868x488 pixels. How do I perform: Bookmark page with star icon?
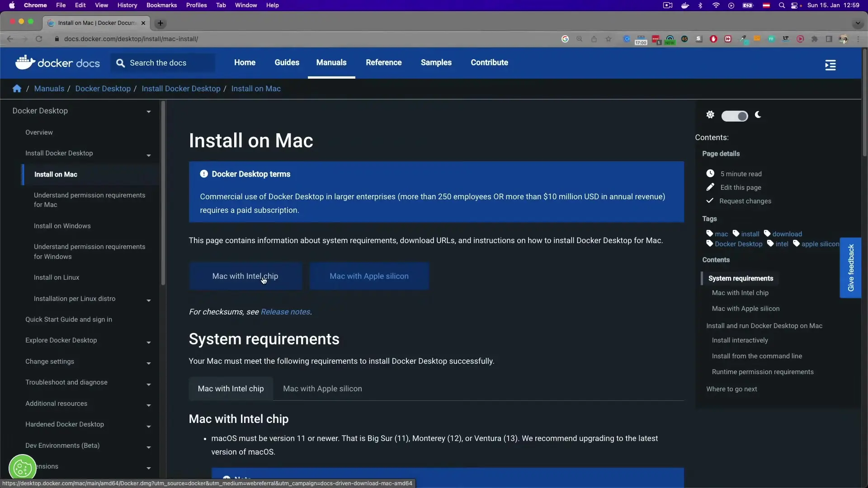pos(609,39)
